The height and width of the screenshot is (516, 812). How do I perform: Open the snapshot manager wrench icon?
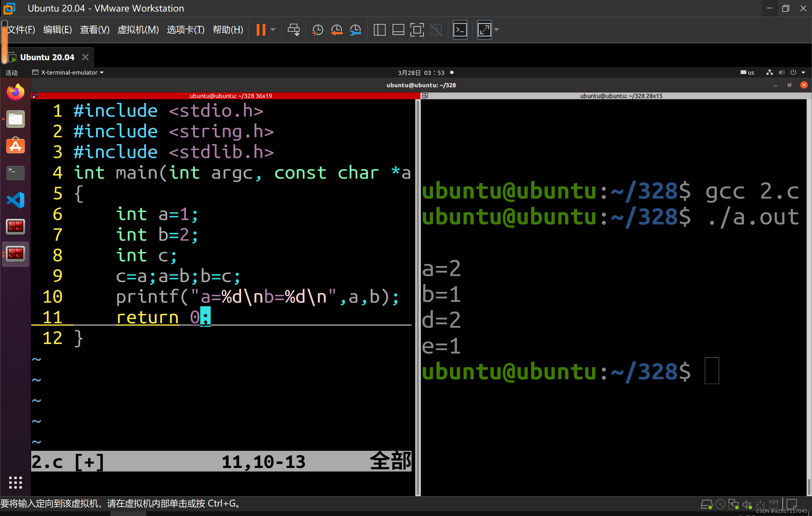pyautogui.click(x=356, y=30)
